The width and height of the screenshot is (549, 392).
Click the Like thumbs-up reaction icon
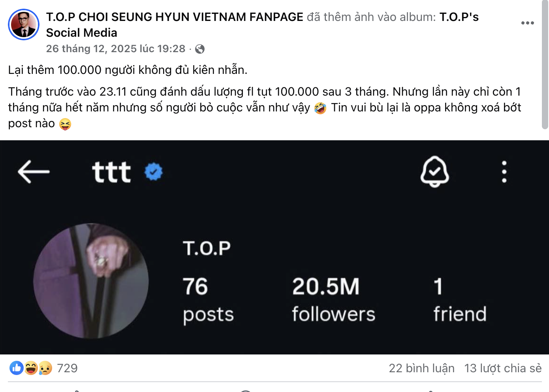pos(17,368)
